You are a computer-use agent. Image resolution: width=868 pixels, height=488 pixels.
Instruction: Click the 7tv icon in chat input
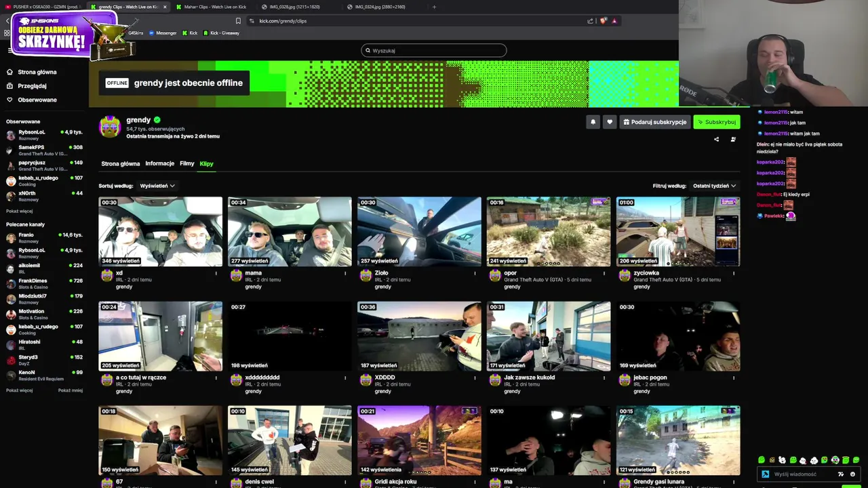(841, 474)
